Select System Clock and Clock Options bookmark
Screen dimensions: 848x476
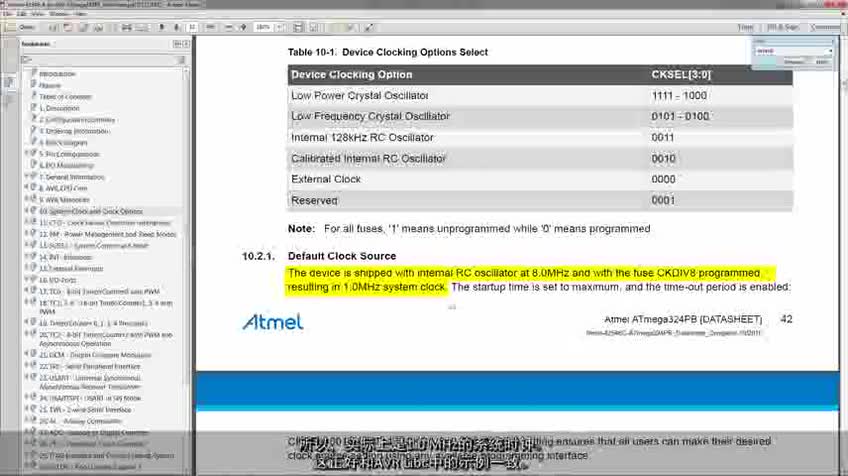coord(91,212)
